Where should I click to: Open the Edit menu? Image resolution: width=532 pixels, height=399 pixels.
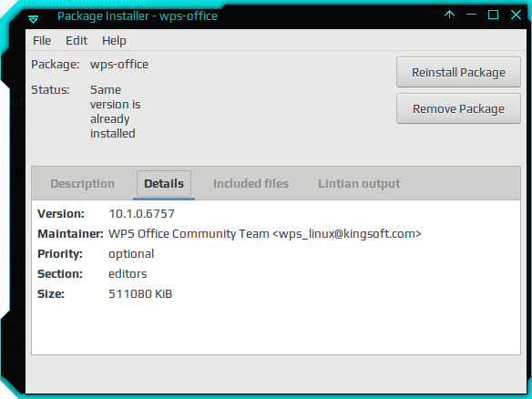[77, 41]
